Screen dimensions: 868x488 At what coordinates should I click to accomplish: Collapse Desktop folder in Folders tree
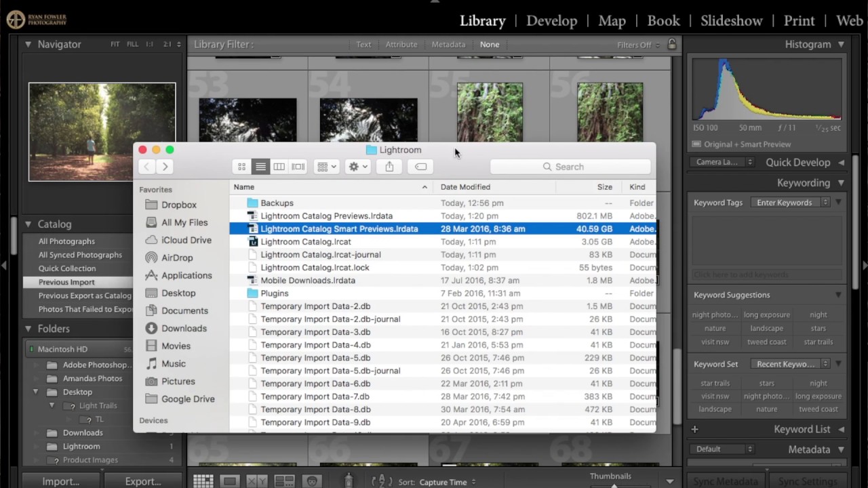[35, 392]
